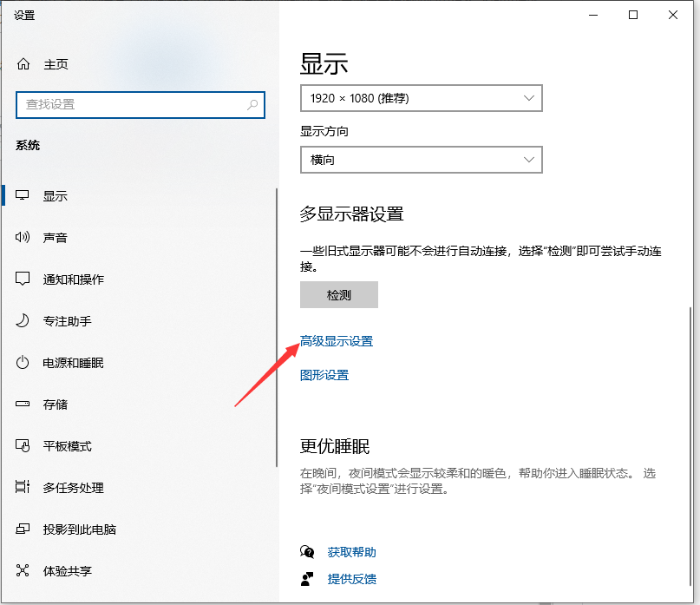Open 高级显示设置 advanced display link
The width and height of the screenshot is (700, 605).
[x=337, y=341]
